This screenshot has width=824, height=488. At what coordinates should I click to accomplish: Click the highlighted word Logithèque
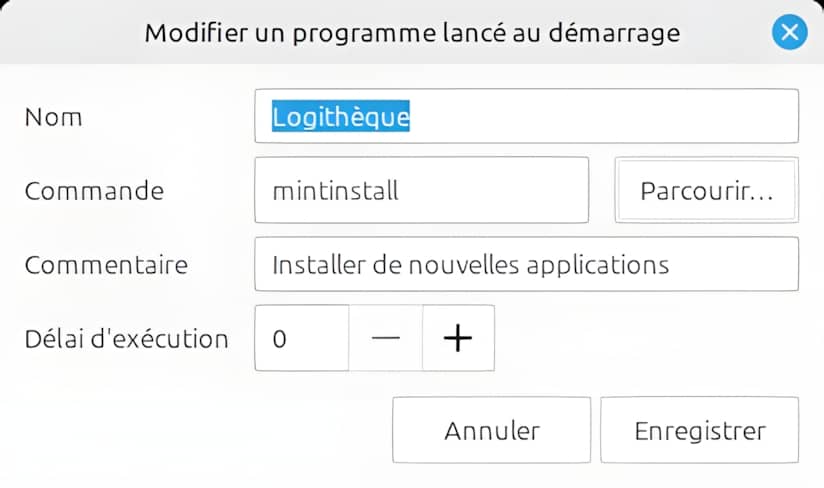tap(341, 116)
